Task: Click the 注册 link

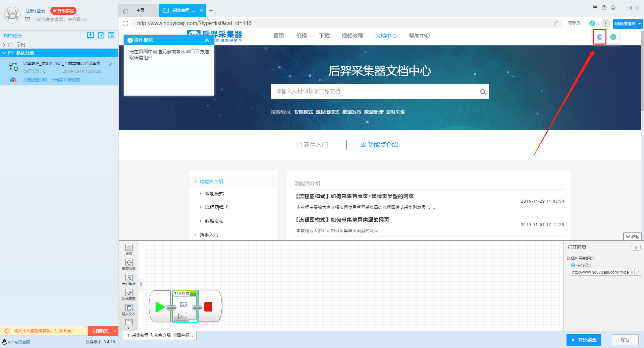Action: (x=30, y=11)
